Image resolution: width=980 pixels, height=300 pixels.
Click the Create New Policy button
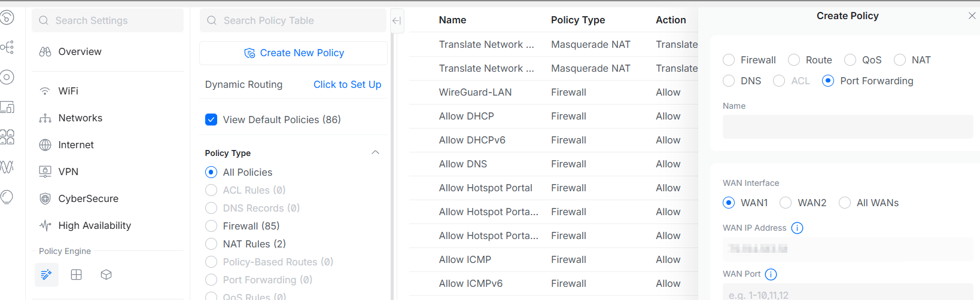294,53
